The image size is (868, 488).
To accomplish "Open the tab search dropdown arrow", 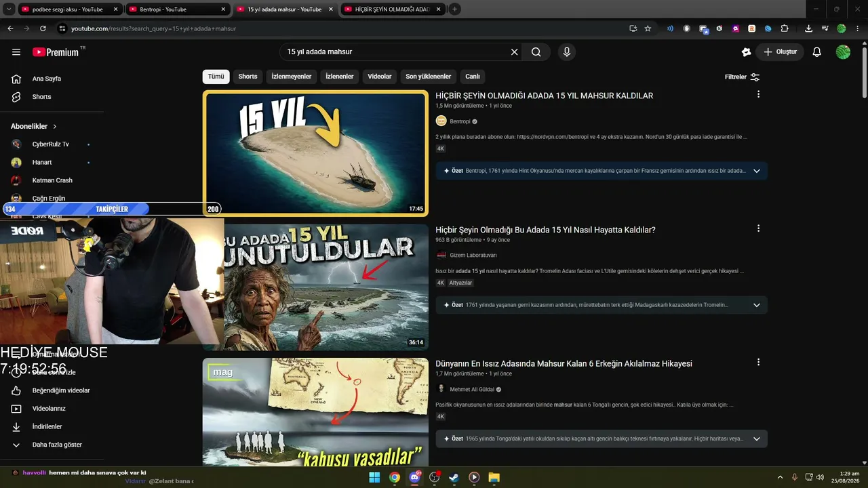I will [x=9, y=9].
